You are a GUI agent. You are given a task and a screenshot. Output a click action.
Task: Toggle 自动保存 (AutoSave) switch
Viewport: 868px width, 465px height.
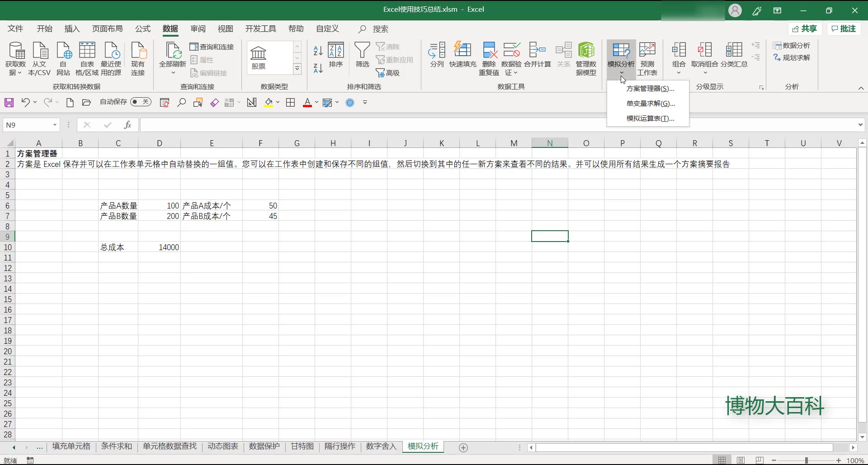point(141,102)
